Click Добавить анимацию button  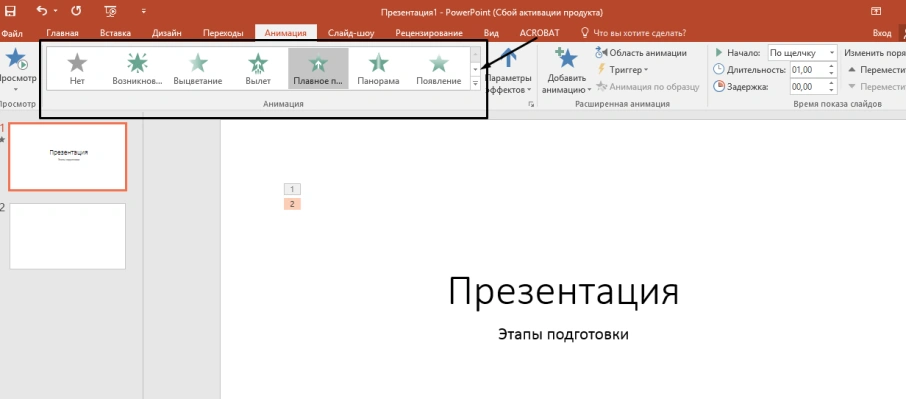(566, 70)
